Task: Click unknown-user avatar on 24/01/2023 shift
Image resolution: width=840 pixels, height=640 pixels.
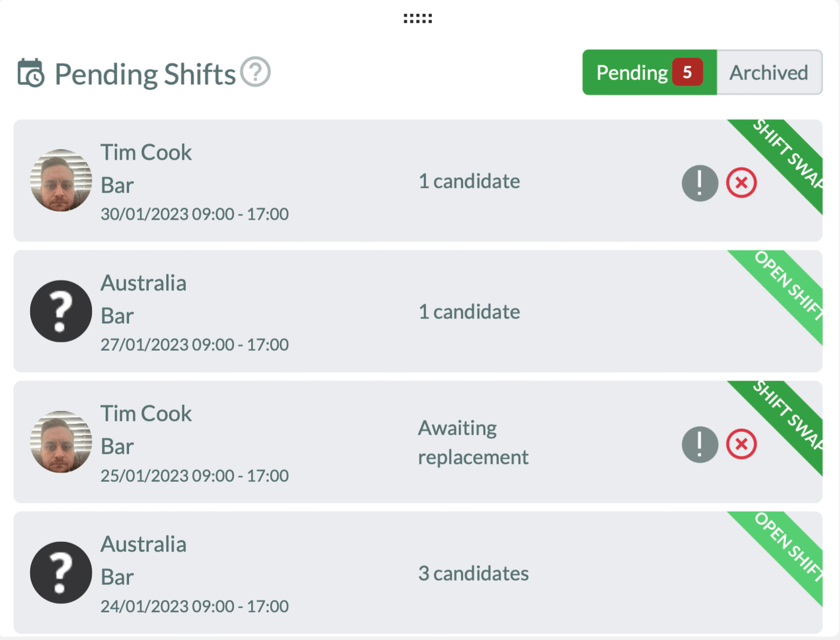Action: point(61,573)
